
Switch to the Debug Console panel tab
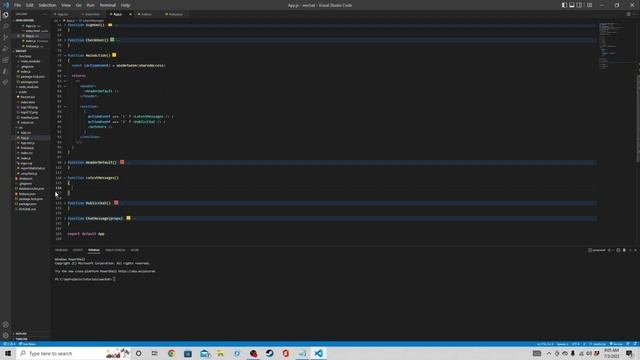coord(116,250)
